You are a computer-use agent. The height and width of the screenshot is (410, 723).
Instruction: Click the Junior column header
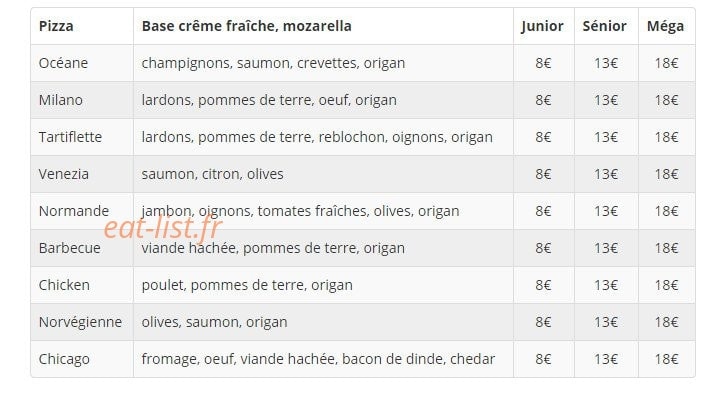pos(543,26)
